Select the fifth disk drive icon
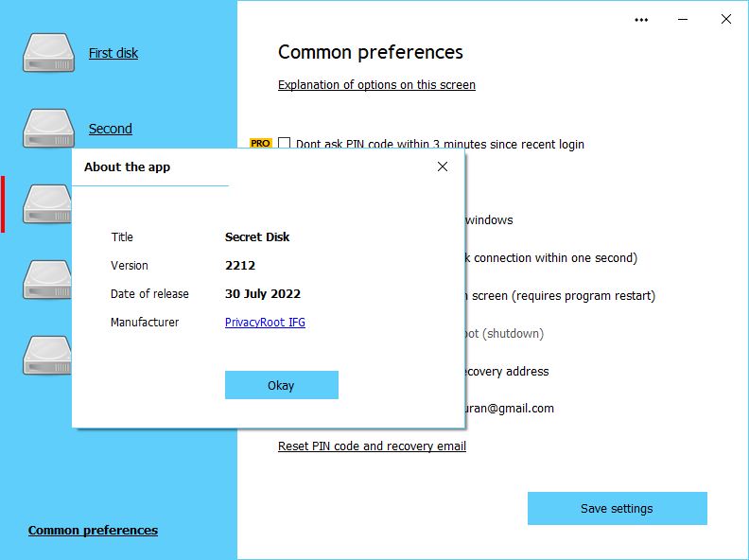The height and width of the screenshot is (560, 749). [x=47, y=355]
